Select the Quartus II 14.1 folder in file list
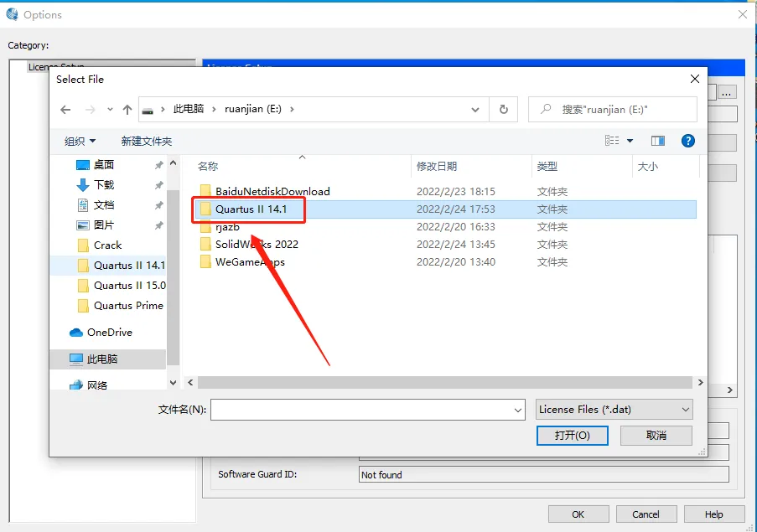 (x=251, y=209)
